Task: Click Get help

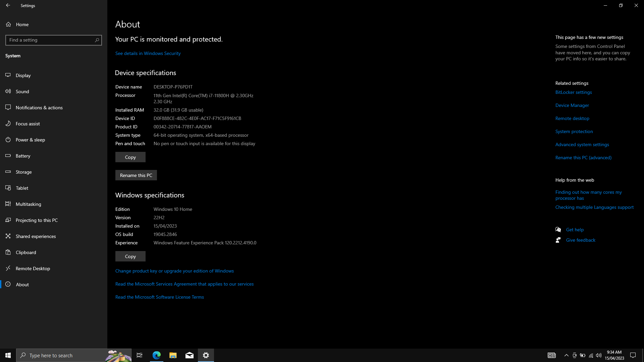Action: tap(575, 230)
